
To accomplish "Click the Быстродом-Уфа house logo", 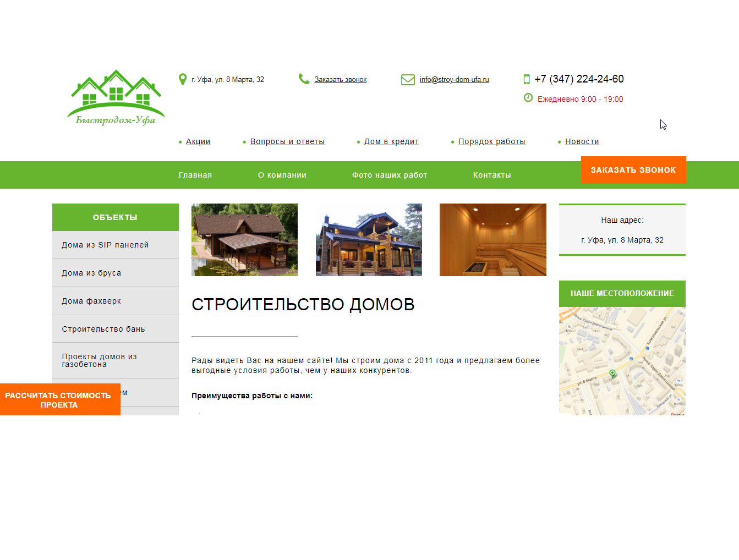I will tap(116, 97).
